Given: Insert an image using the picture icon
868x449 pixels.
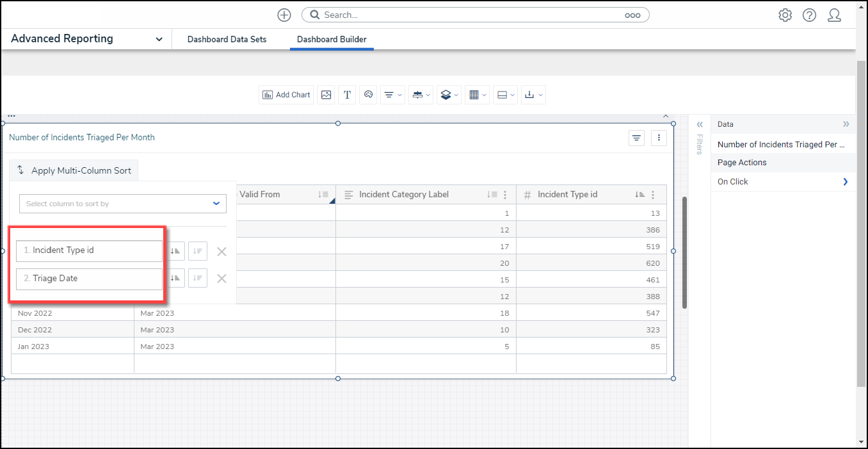Looking at the screenshot, I should click(x=326, y=95).
